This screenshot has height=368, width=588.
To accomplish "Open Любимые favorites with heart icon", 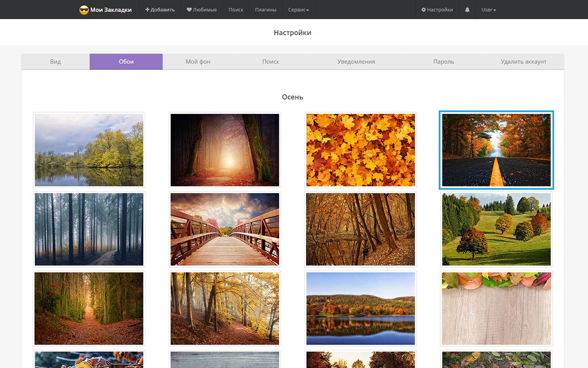I will point(202,10).
